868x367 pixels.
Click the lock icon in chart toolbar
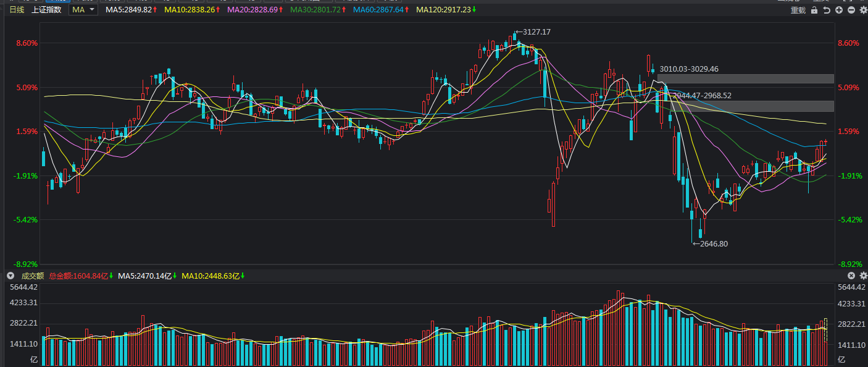814,11
